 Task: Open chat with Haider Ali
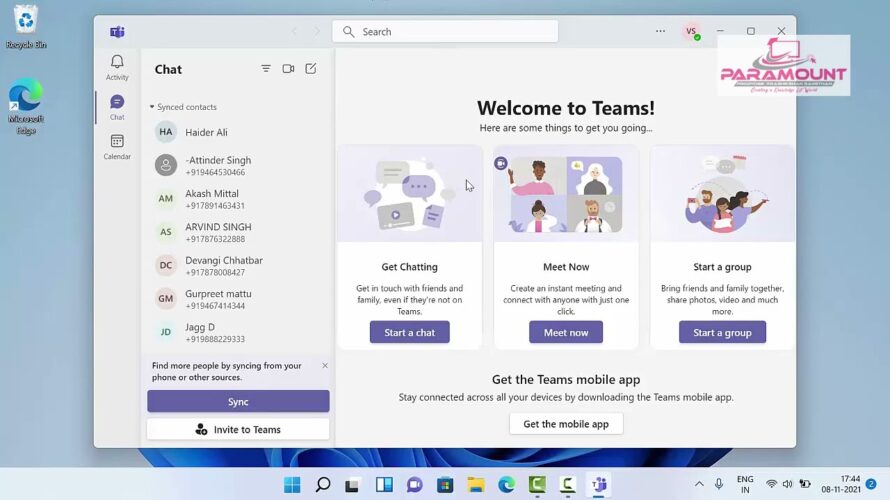click(238, 132)
